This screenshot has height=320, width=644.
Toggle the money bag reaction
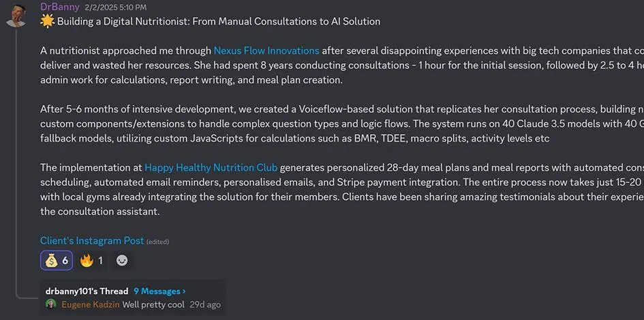pyautogui.click(x=57, y=260)
